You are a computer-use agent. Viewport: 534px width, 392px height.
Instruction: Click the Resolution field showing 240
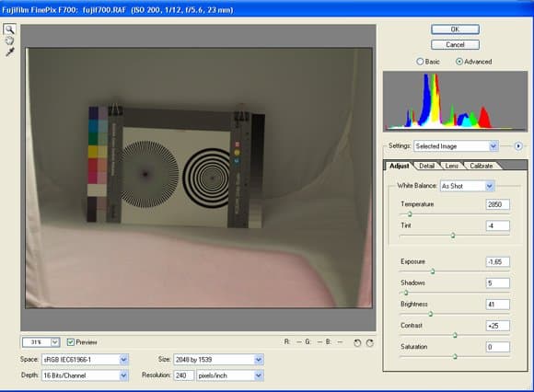[x=184, y=375]
